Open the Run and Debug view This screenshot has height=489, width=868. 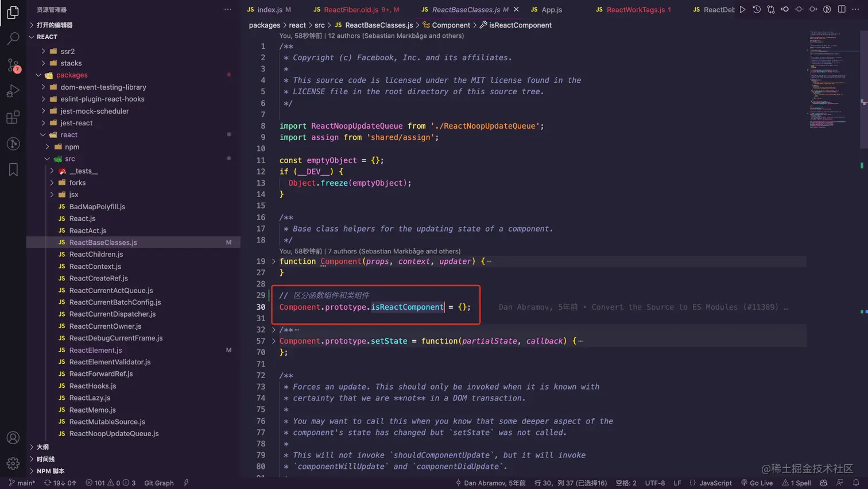point(13,91)
